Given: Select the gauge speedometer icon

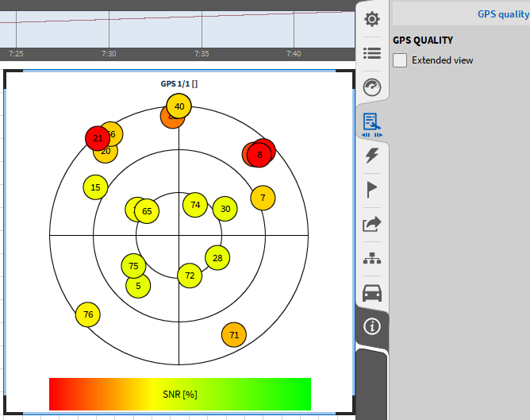Looking at the screenshot, I should pyautogui.click(x=371, y=87).
